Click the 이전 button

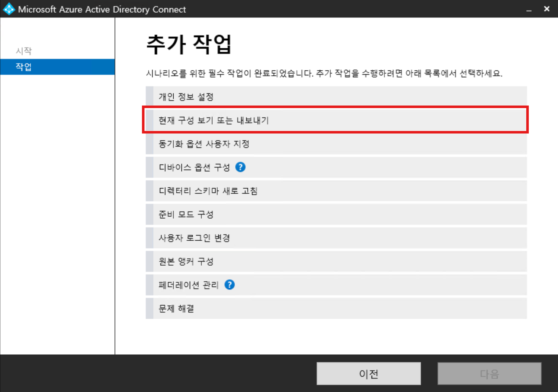tap(369, 373)
